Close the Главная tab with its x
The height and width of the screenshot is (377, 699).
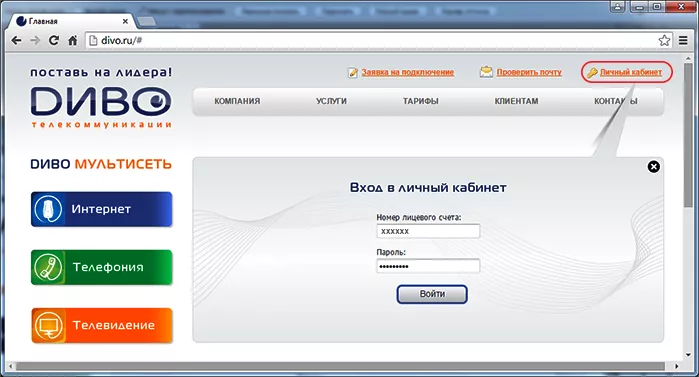pyautogui.click(x=125, y=21)
